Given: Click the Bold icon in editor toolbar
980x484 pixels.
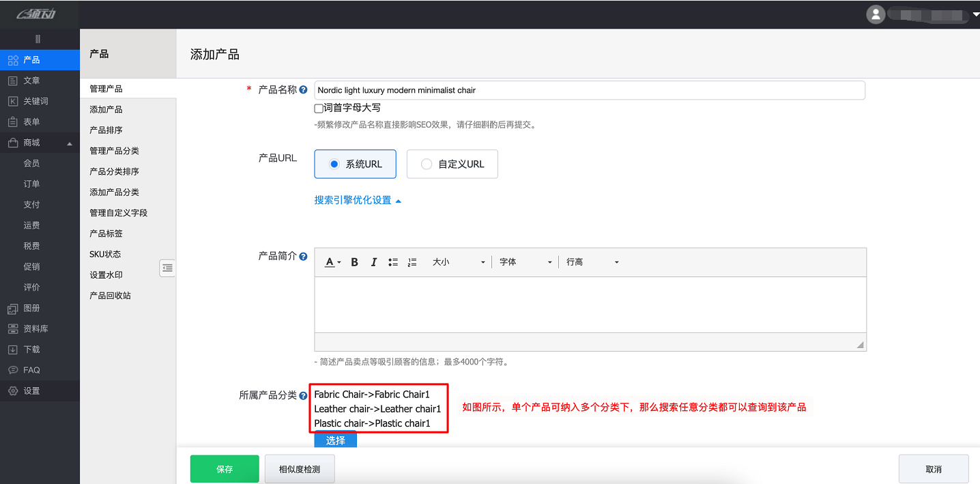Looking at the screenshot, I should pyautogui.click(x=354, y=262).
